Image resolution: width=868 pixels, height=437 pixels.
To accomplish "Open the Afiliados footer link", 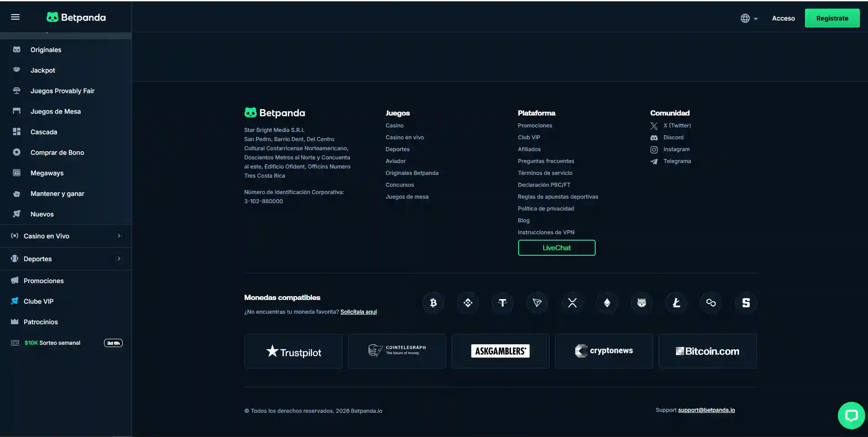I will tap(529, 149).
